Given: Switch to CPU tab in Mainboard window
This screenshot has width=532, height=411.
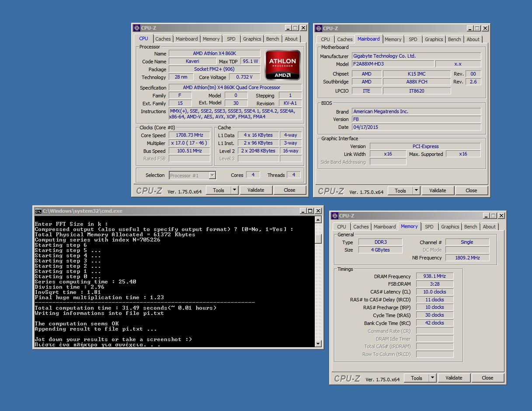Looking at the screenshot, I should coord(326,39).
